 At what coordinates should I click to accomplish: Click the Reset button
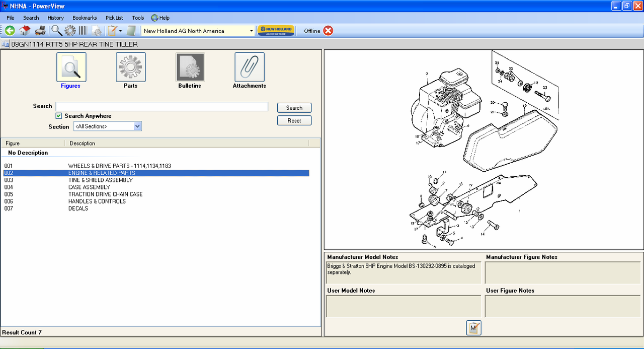(x=294, y=120)
